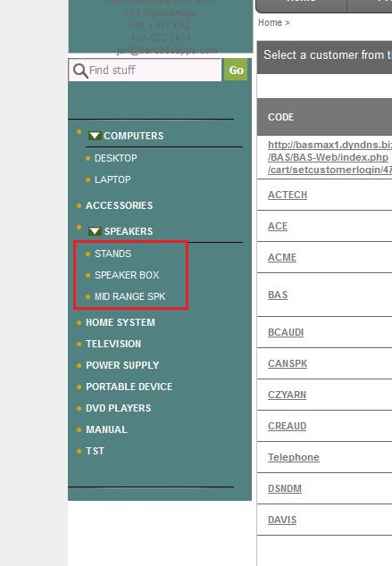Click the green Go search button
The image size is (392, 566).
(236, 70)
